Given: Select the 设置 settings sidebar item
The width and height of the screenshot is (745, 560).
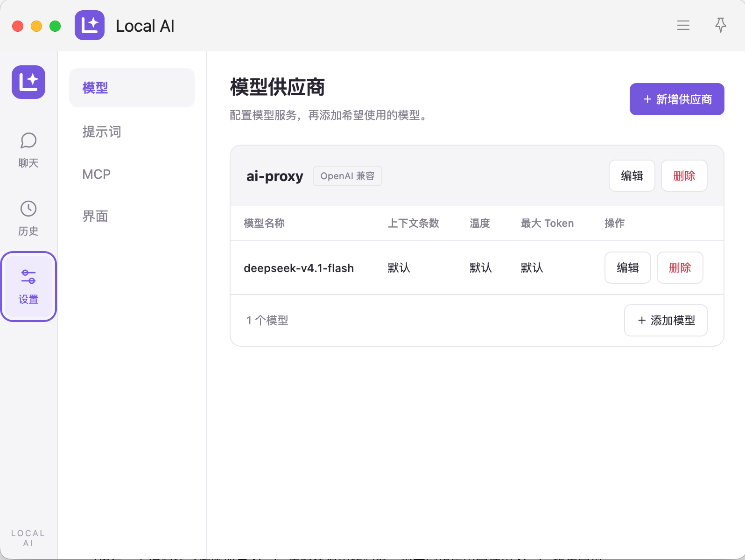Looking at the screenshot, I should (x=28, y=287).
